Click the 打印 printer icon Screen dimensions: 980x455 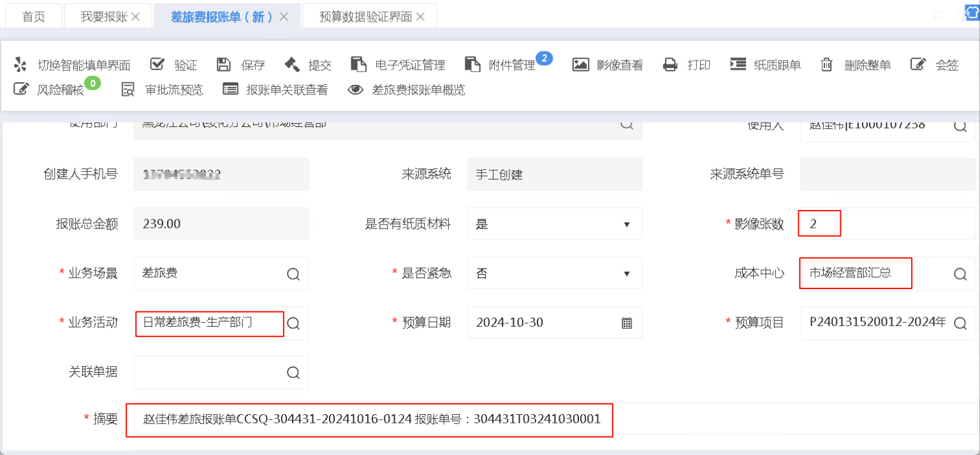point(670,65)
